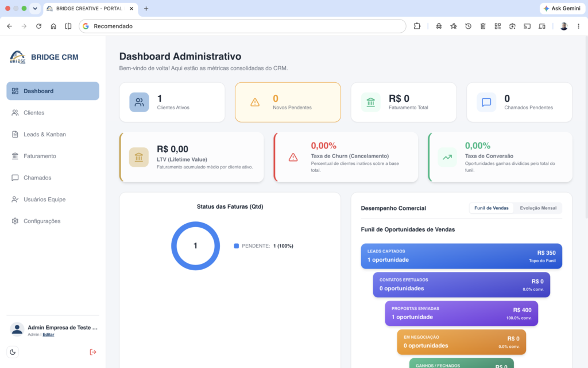The image size is (588, 368).
Task: Click the red logout icon
Action: [93, 352]
